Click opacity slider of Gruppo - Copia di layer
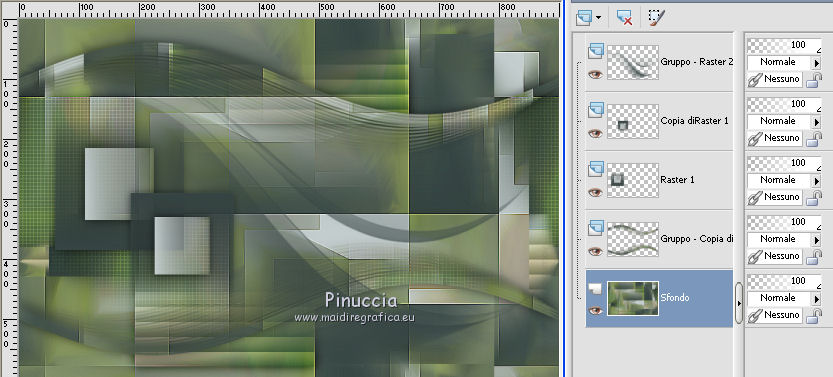 pos(784,222)
